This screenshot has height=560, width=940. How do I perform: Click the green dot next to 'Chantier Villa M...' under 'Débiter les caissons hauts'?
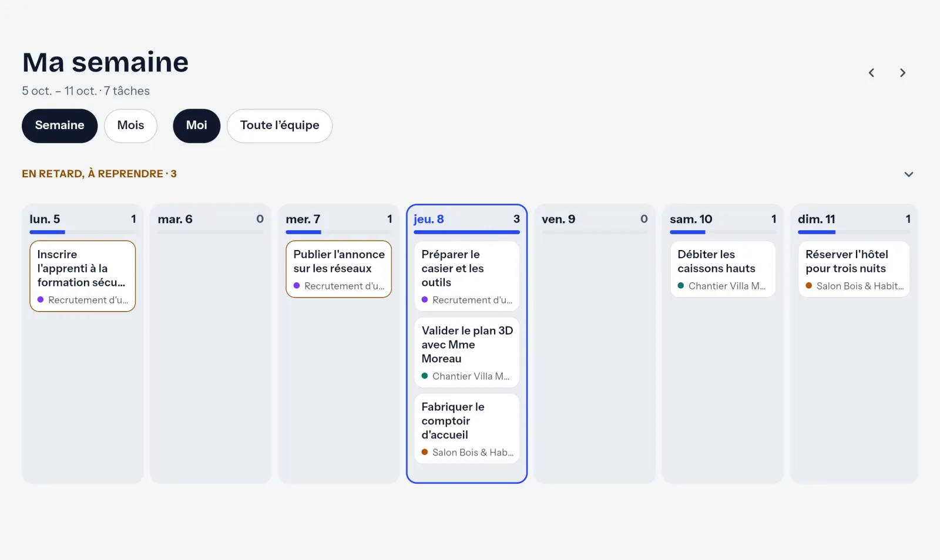pyautogui.click(x=681, y=286)
